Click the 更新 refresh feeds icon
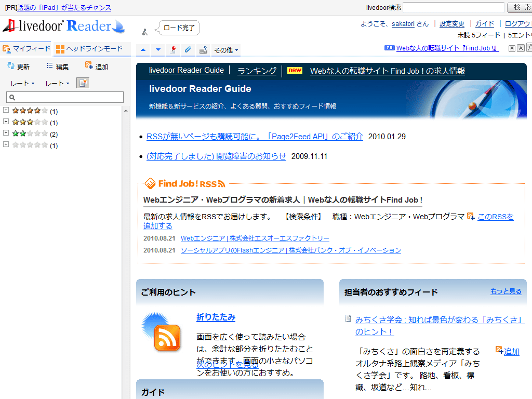Viewport: 532px width, 399px height. 10,65
